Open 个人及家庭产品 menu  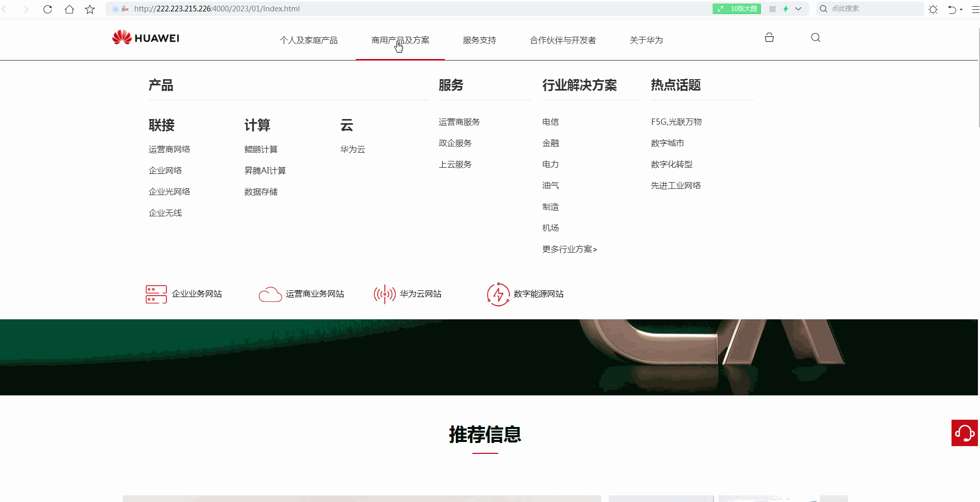pyautogui.click(x=309, y=40)
